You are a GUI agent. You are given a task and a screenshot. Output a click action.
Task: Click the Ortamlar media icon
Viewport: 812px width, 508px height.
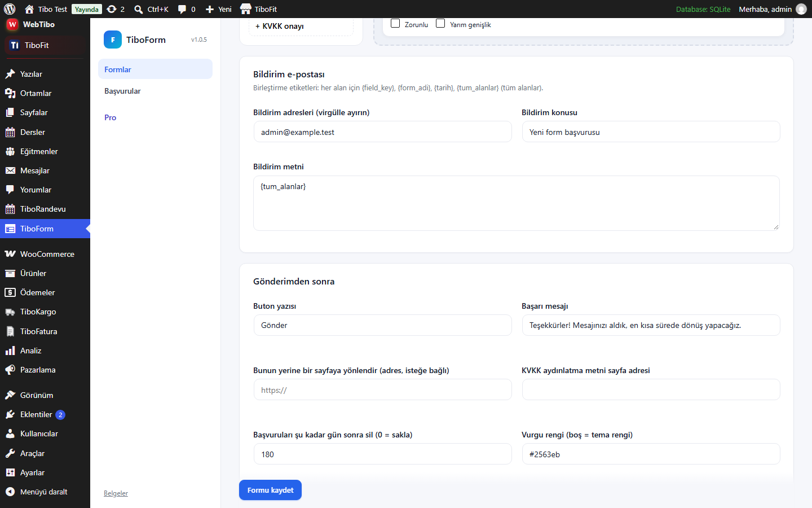[x=10, y=93]
